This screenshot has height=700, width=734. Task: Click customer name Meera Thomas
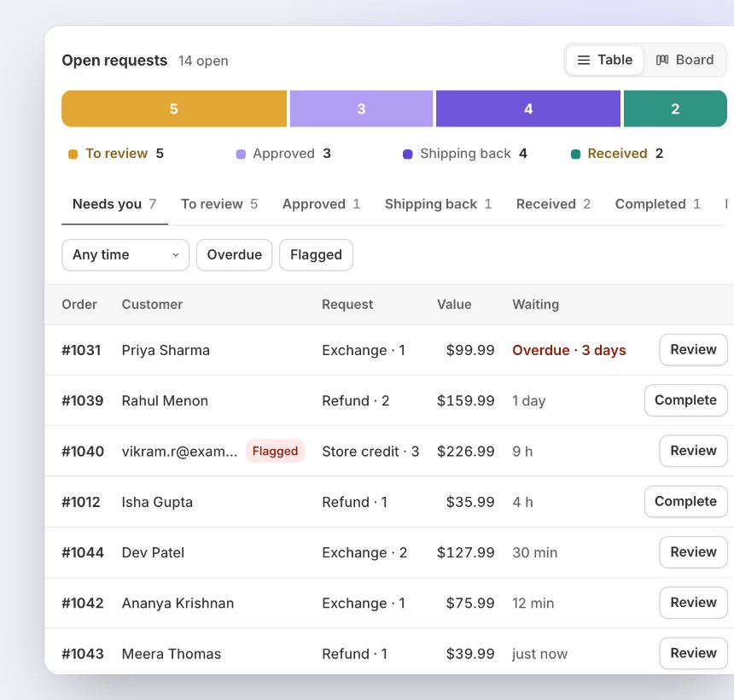coord(172,654)
